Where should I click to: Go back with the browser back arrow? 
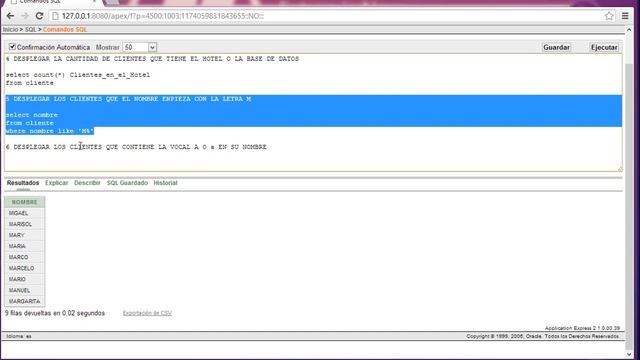click(10, 16)
